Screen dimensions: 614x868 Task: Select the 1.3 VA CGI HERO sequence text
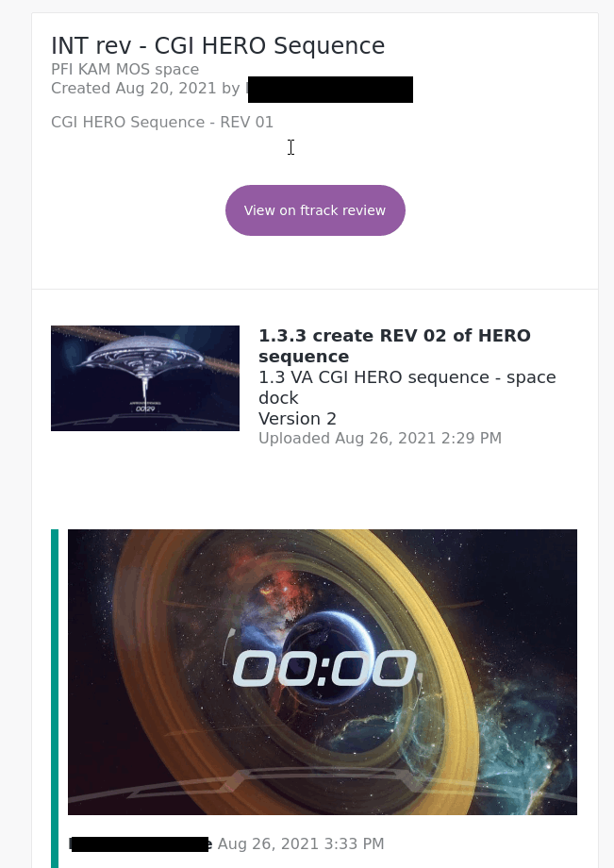coord(407,387)
